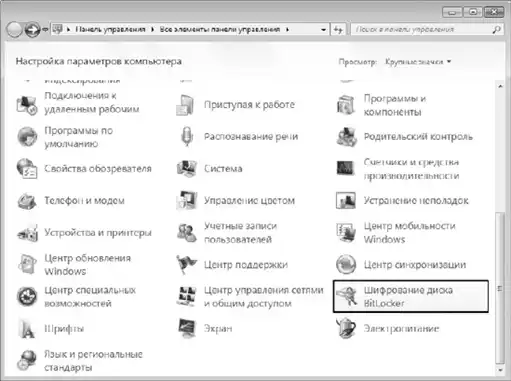Open the Родительский контроль link
511x381 pixels.
pyautogui.click(x=418, y=137)
